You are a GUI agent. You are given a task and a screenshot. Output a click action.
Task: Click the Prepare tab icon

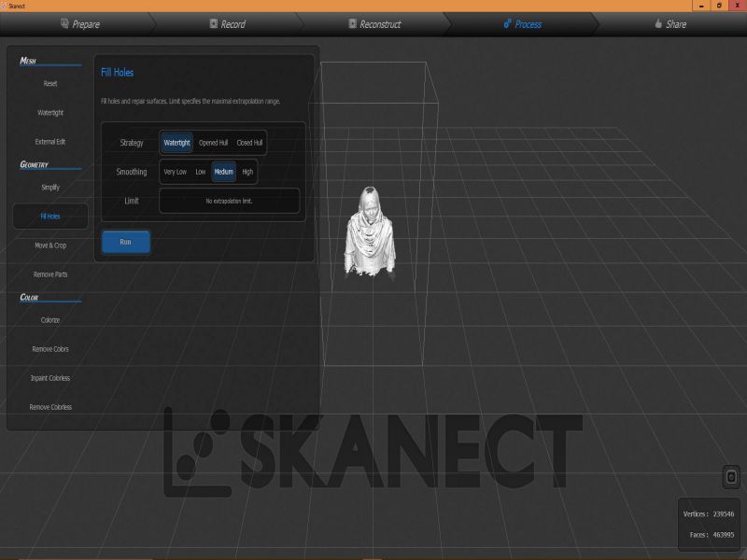point(64,23)
